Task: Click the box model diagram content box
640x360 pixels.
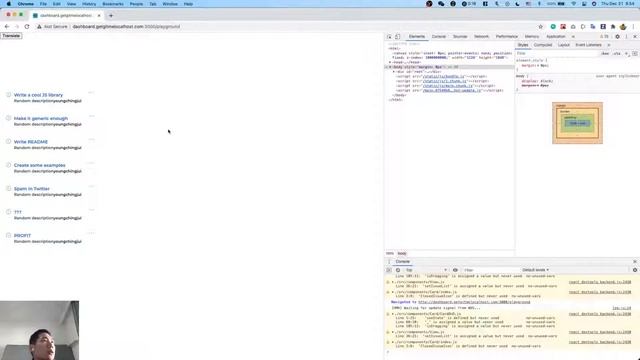Action: (x=577, y=123)
